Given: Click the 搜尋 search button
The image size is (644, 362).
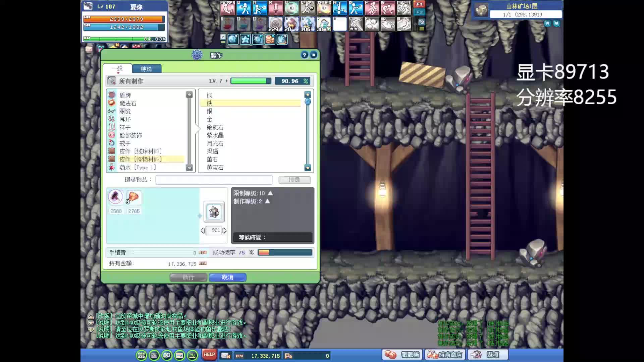Looking at the screenshot, I should pos(294,180).
